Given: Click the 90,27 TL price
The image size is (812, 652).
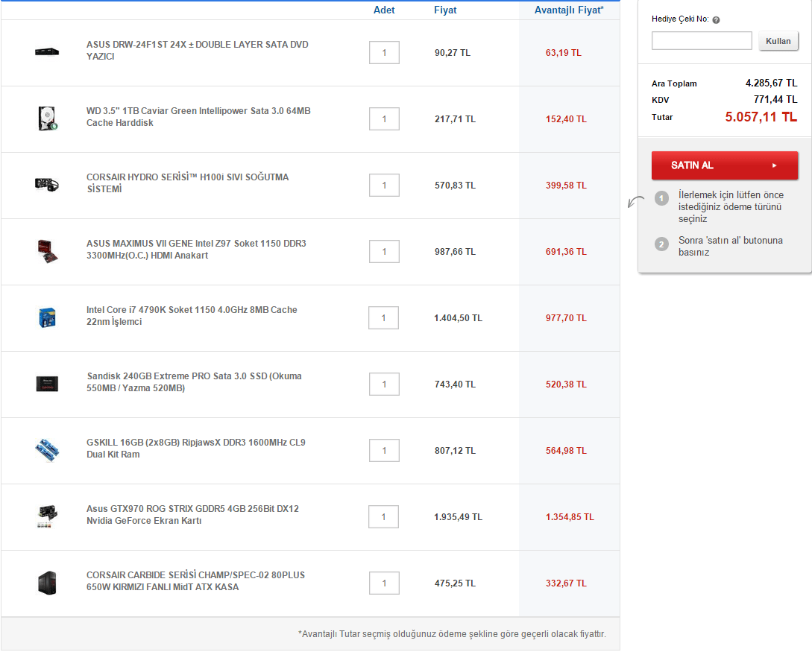Looking at the screenshot, I should [453, 53].
